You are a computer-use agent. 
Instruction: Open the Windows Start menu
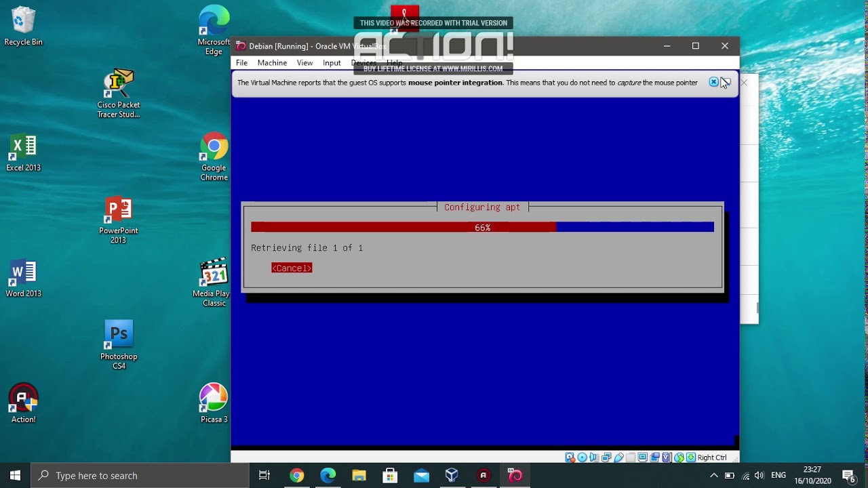pyautogui.click(x=15, y=476)
